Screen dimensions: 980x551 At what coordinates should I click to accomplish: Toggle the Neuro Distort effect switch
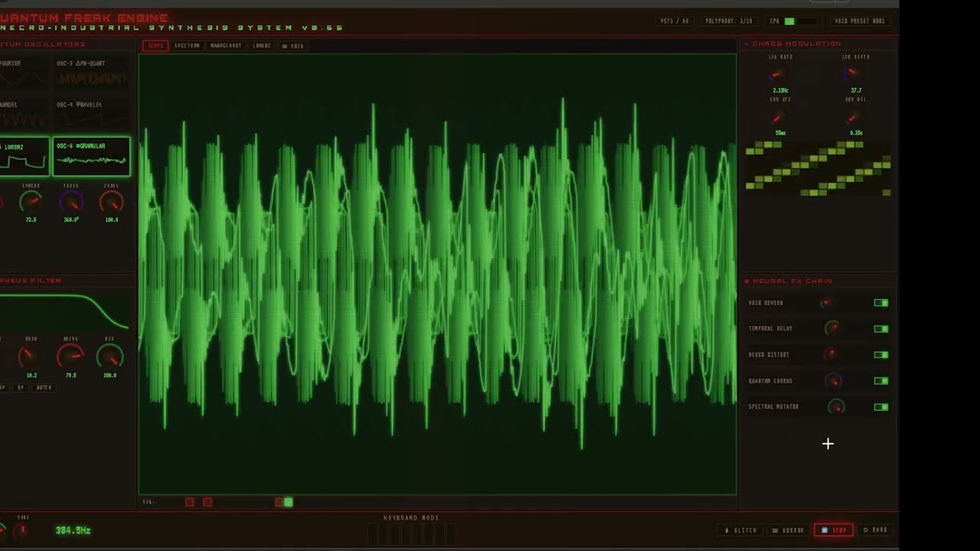(x=881, y=355)
